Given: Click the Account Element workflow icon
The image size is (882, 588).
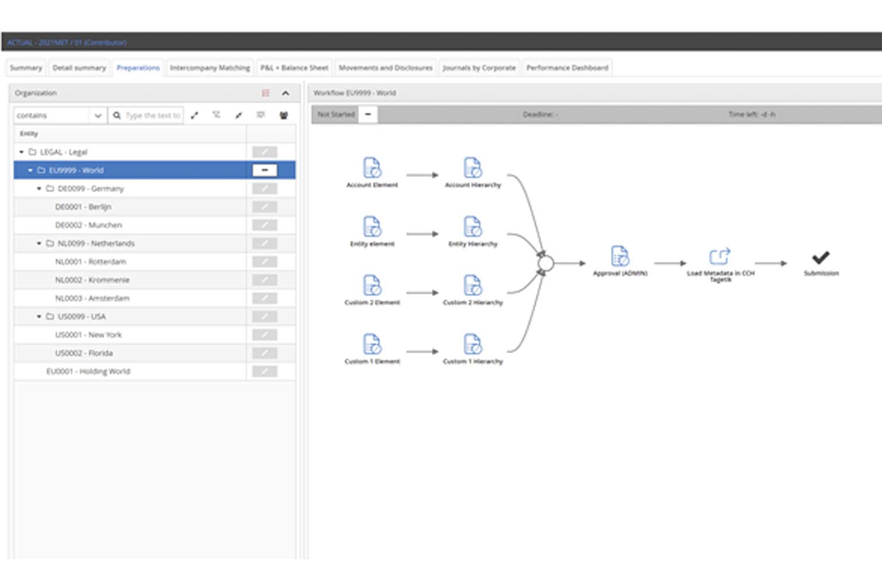Looking at the screenshot, I should click(372, 168).
